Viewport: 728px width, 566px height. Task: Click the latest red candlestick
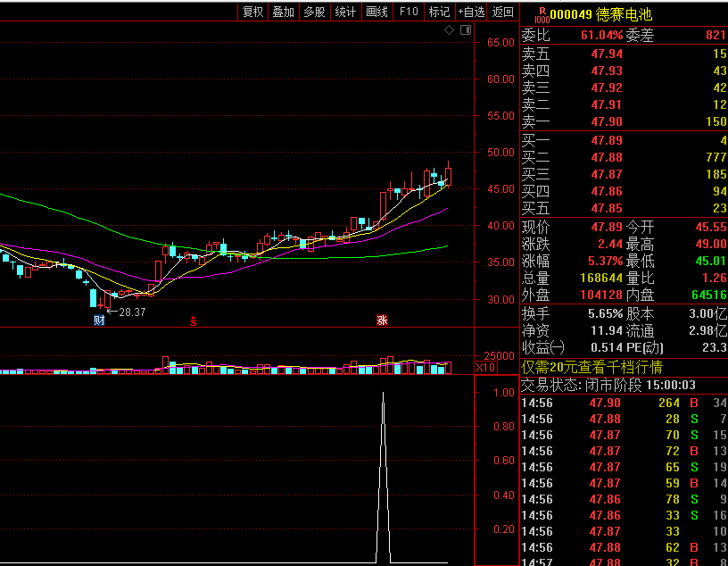coord(448,176)
